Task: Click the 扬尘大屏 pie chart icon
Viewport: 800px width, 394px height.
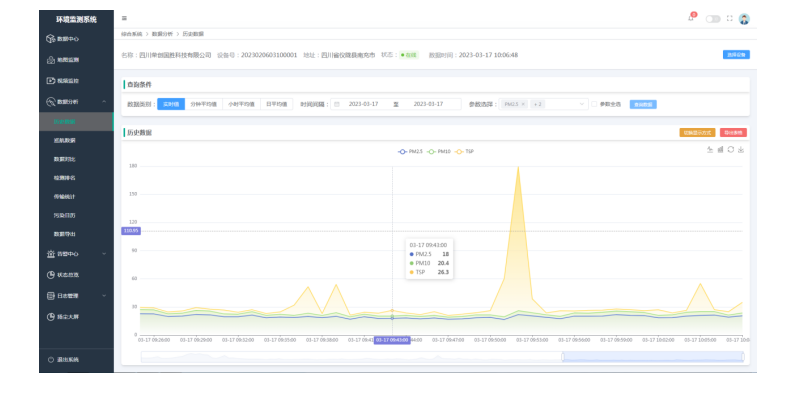Action: 51,316
